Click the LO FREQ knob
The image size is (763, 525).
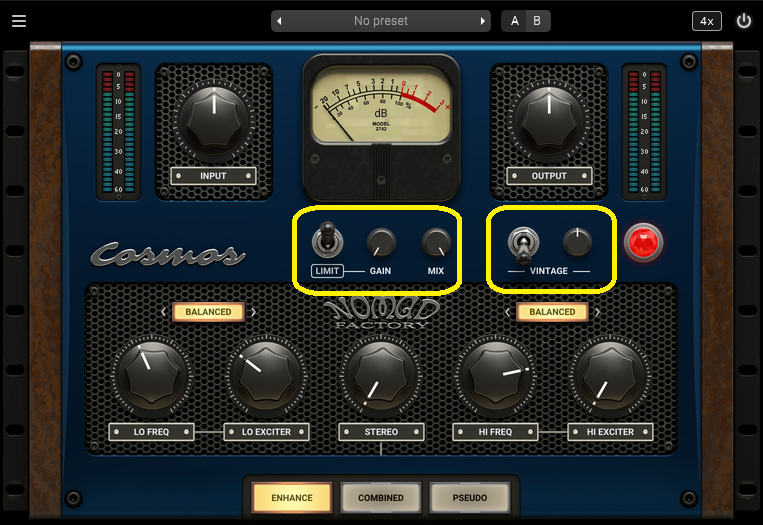152,376
